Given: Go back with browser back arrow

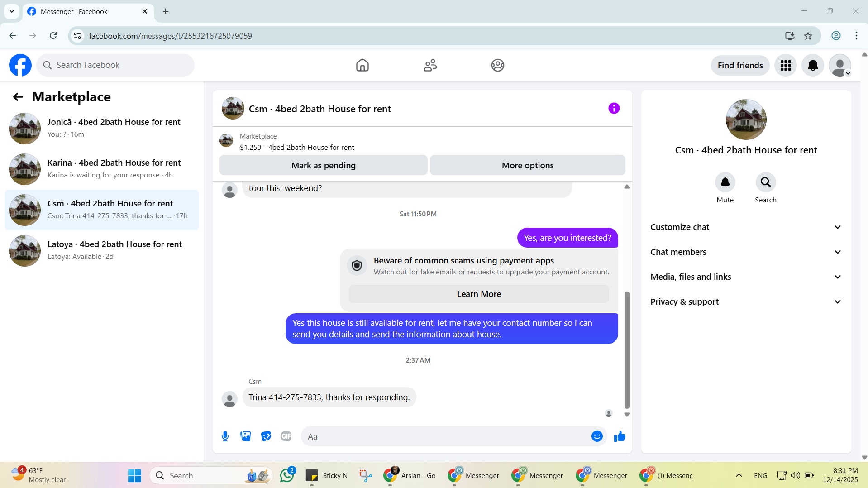Looking at the screenshot, I should 13,36.
